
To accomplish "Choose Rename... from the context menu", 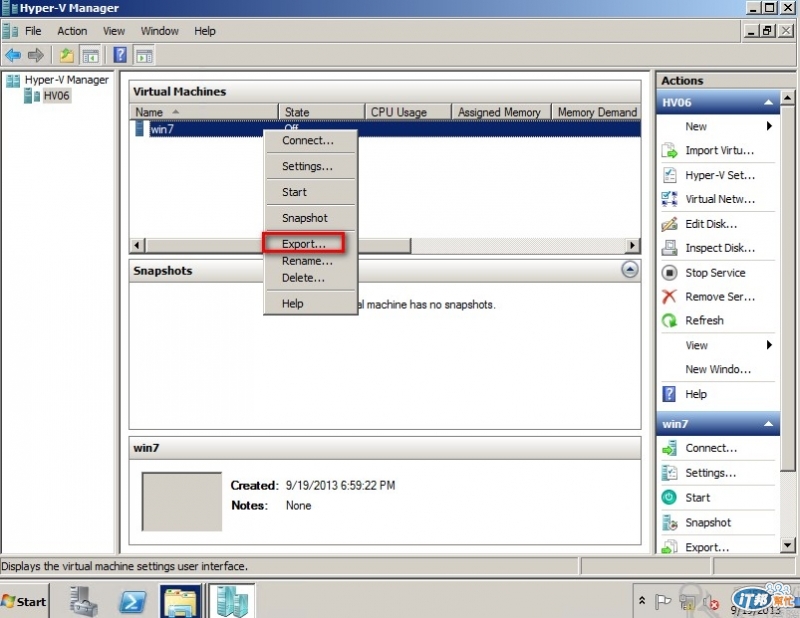I will [x=310, y=261].
